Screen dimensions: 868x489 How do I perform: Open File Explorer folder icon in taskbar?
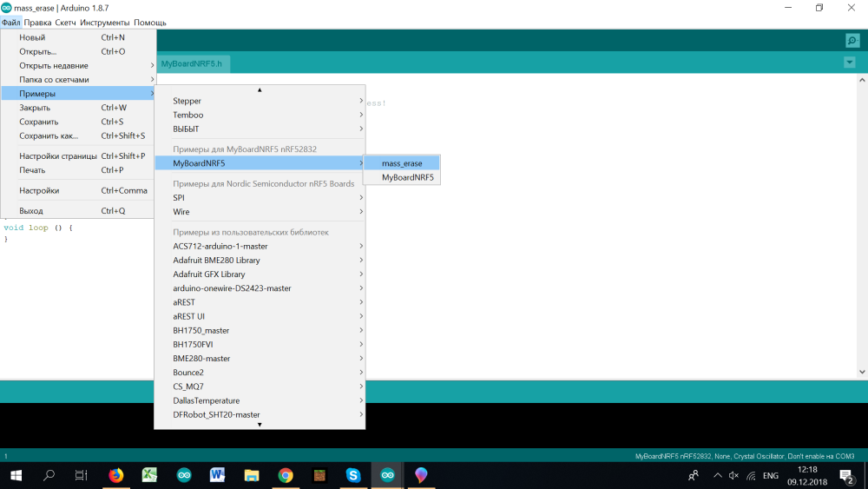coord(252,475)
